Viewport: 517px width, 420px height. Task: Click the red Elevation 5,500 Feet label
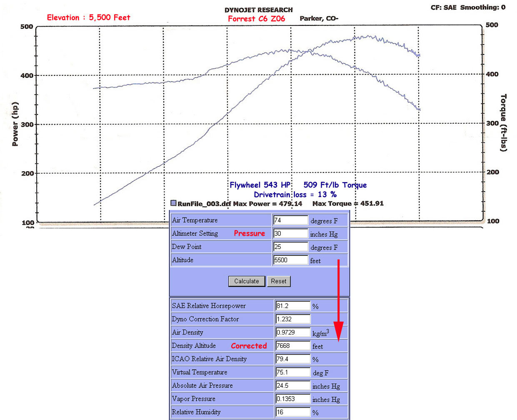pos(88,17)
